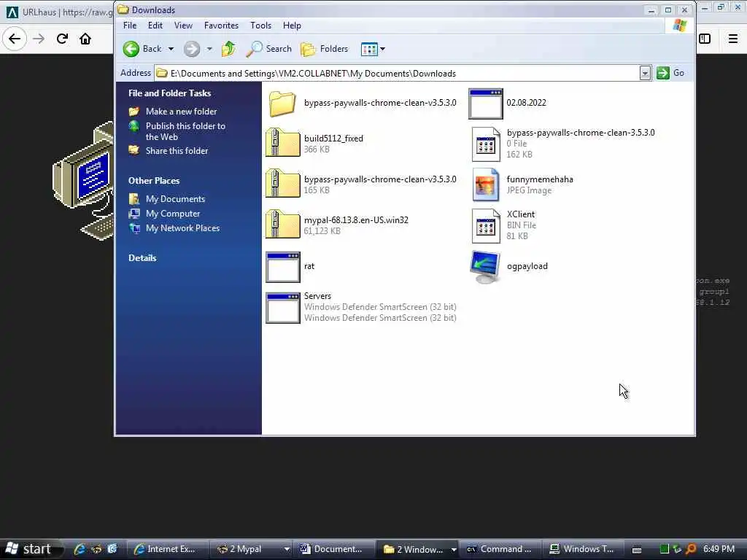Collapse the Other Places header

tap(154, 181)
